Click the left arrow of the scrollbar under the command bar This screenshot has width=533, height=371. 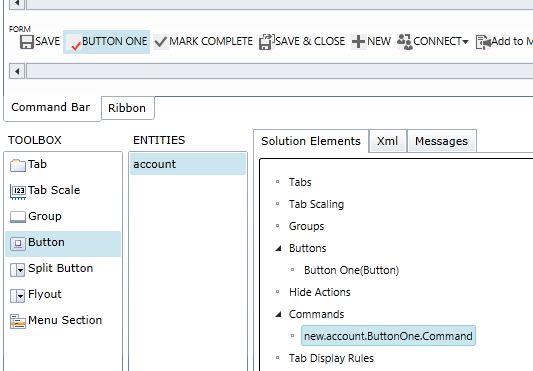17,71
